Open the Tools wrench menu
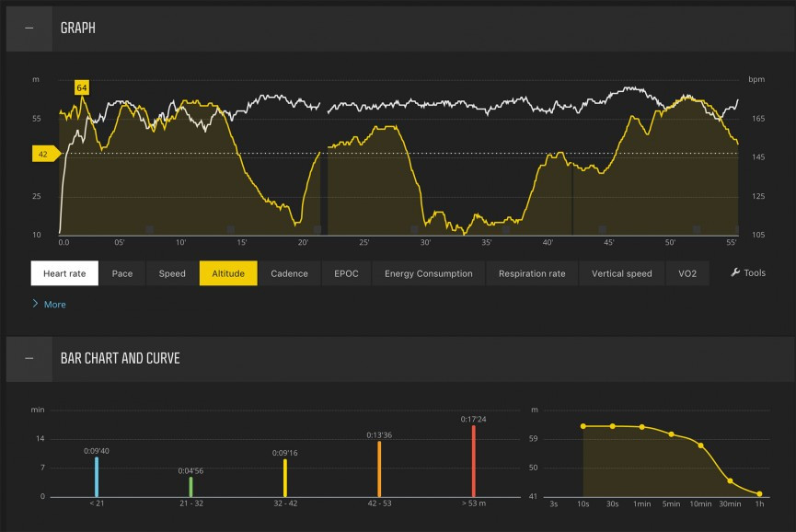 [746, 272]
